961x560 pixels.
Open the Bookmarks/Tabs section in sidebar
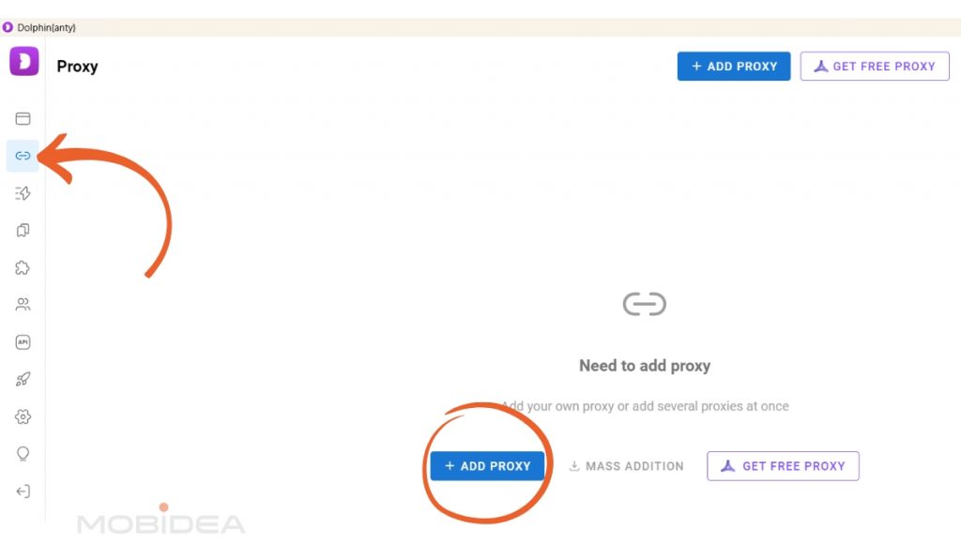22,230
